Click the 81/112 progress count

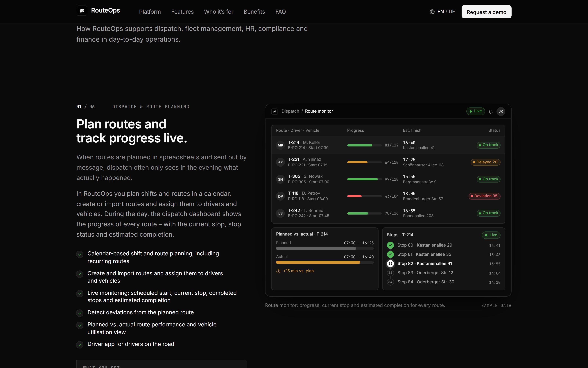[x=391, y=145]
